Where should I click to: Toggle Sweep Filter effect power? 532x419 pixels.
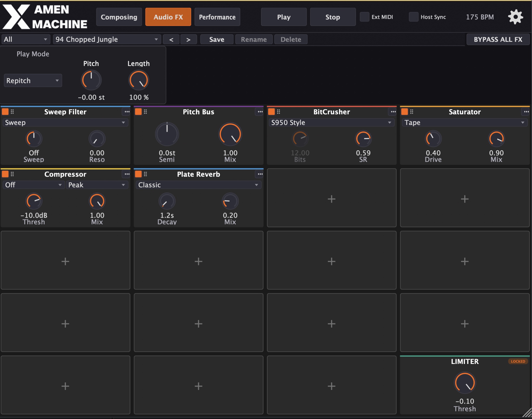click(5, 112)
